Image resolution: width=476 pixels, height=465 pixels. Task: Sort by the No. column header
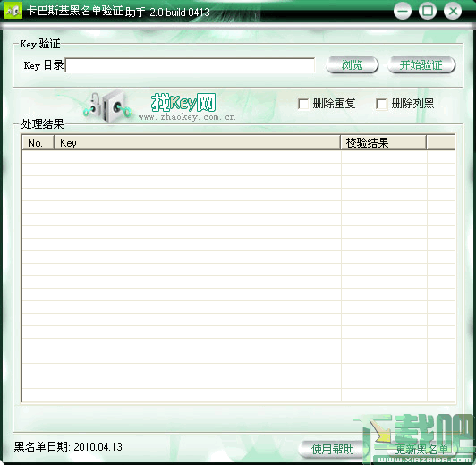click(38, 142)
